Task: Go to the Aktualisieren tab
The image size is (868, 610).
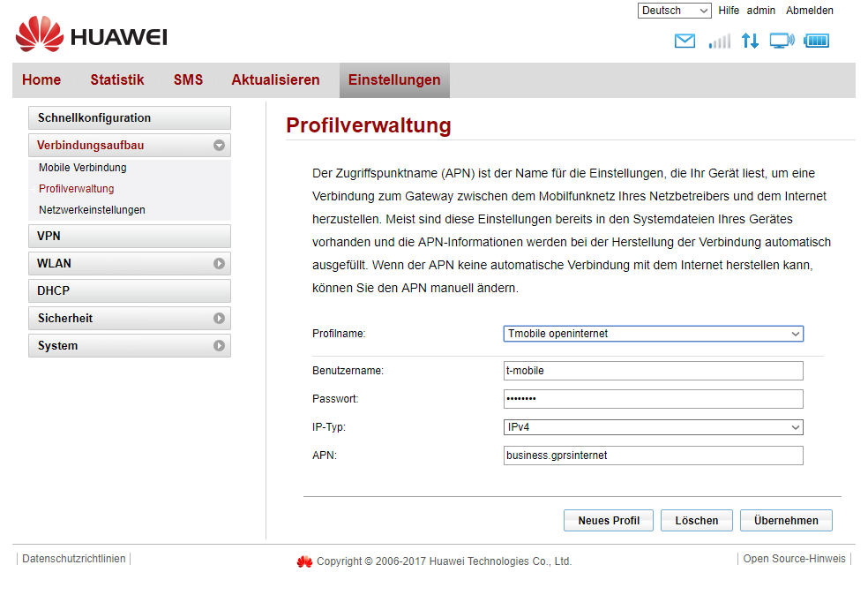Action: point(275,80)
